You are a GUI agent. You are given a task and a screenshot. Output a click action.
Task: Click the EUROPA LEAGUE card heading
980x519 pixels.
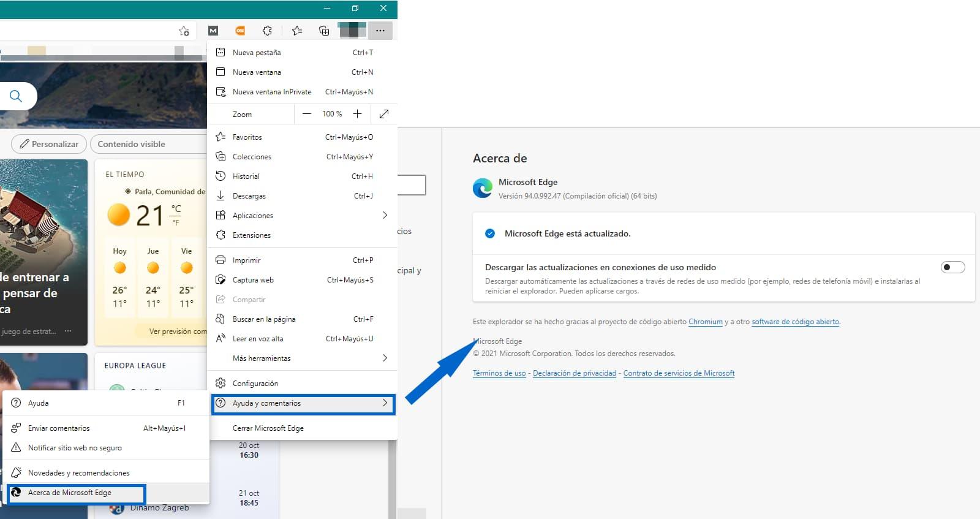point(135,366)
